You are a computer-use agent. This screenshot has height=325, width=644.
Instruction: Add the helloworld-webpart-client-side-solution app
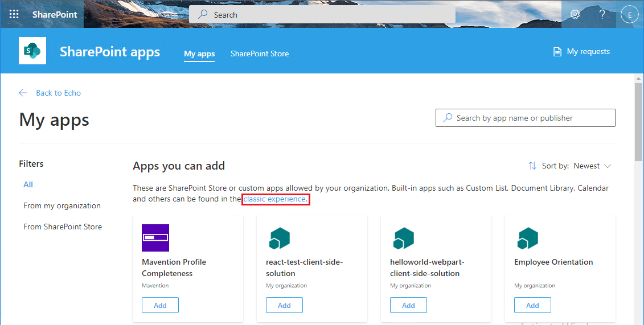pyautogui.click(x=408, y=305)
